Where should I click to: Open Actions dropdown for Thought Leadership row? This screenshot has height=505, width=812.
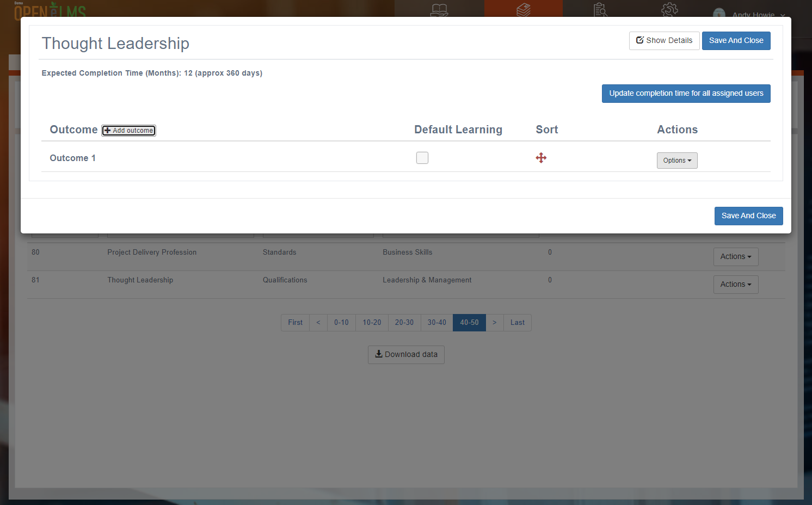(736, 285)
